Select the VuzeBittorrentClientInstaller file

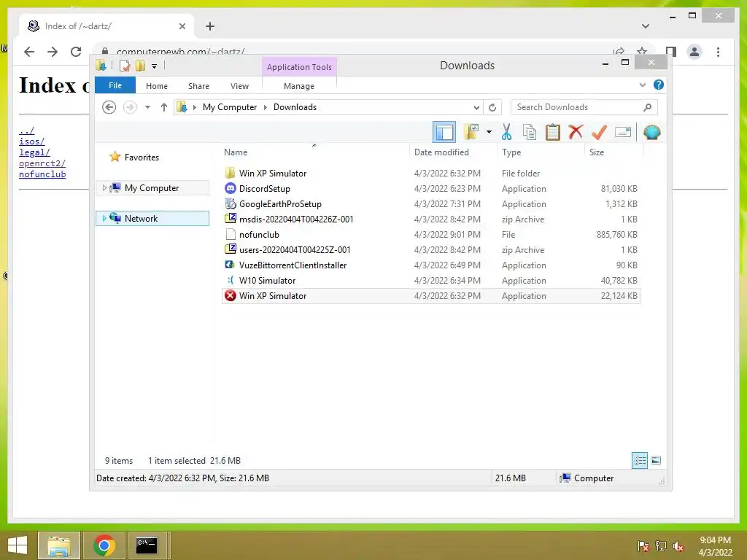point(430,265)
